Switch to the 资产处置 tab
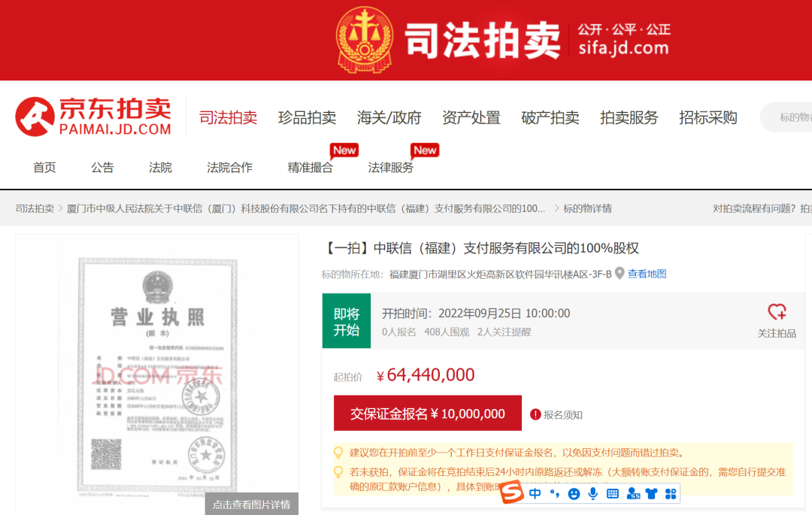 [x=471, y=117]
